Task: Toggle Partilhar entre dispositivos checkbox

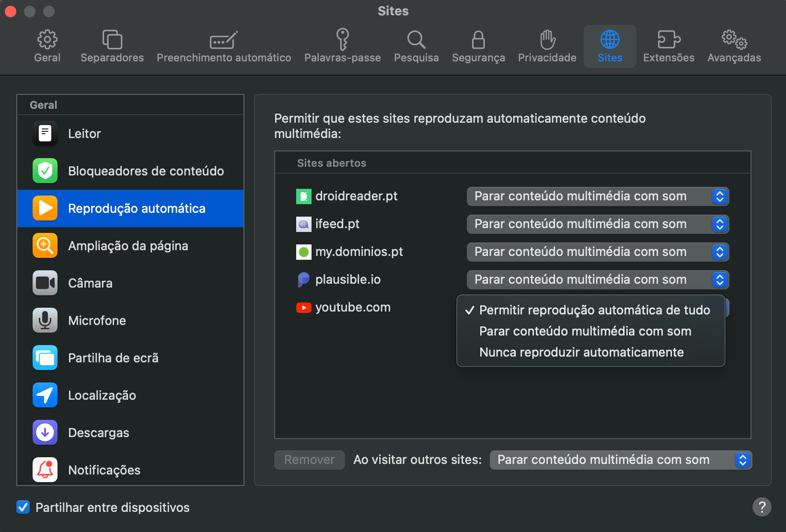Action: tap(23, 507)
